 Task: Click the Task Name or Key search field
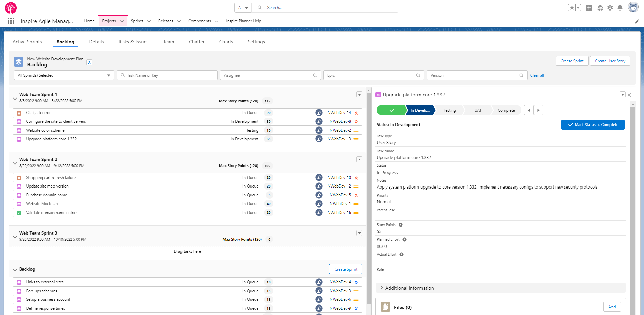point(167,75)
